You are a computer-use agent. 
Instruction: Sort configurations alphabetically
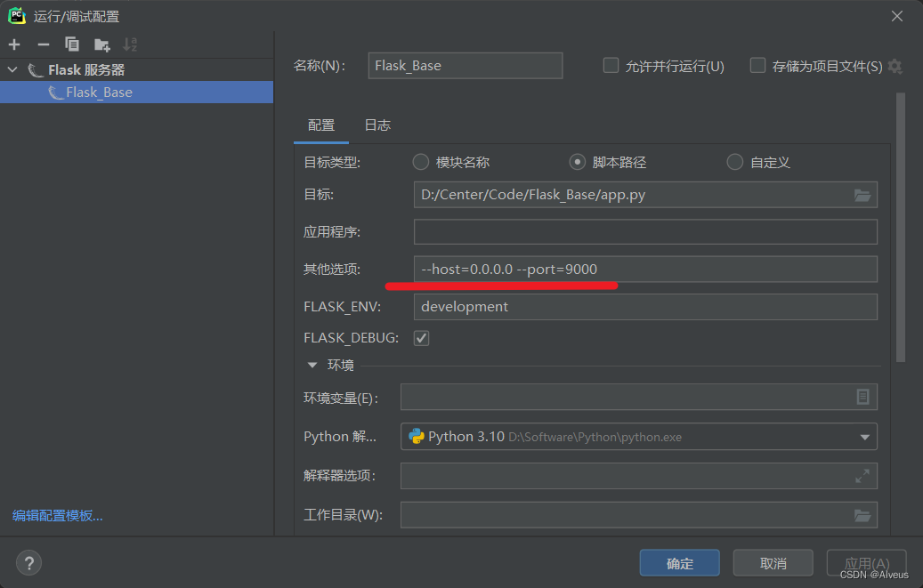pyautogui.click(x=130, y=44)
